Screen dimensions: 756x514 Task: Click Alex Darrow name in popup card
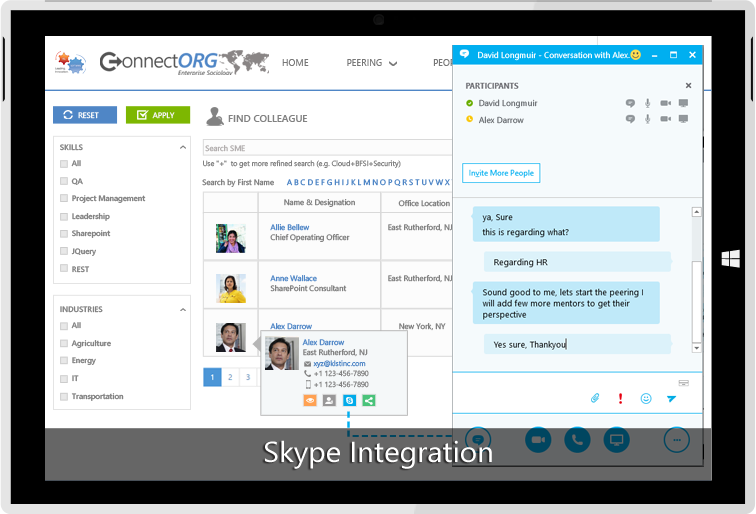tap(324, 342)
